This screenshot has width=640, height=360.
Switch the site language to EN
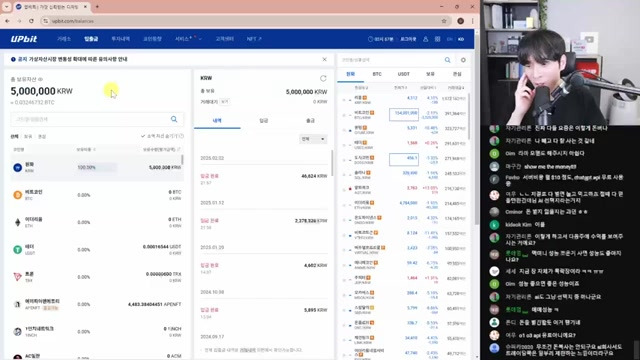click(449, 39)
